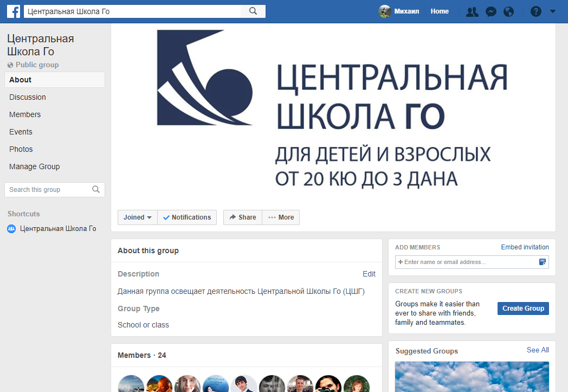Image resolution: width=568 pixels, height=392 pixels.
Task: Open the Joined dropdown button
Action: (x=137, y=217)
